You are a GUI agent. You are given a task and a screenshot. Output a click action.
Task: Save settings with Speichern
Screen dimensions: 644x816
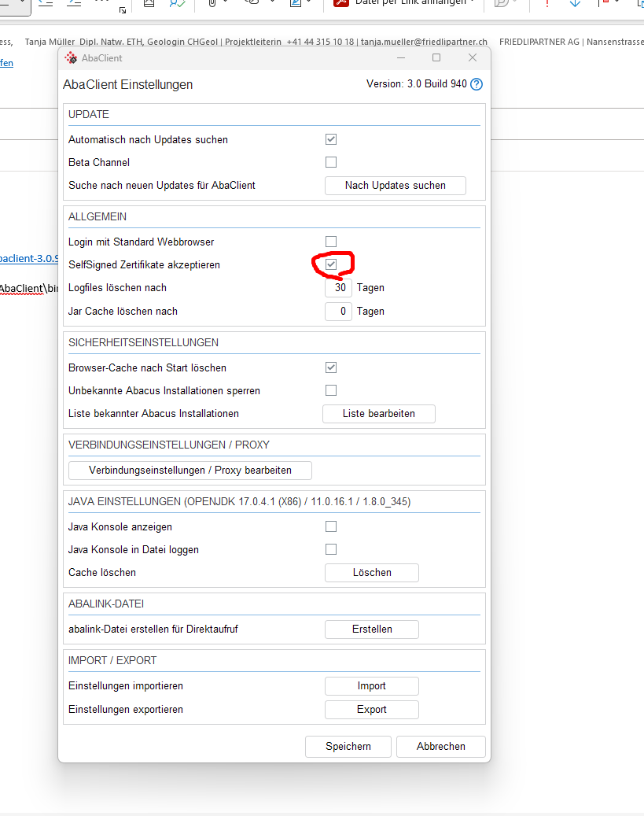[x=348, y=747]
